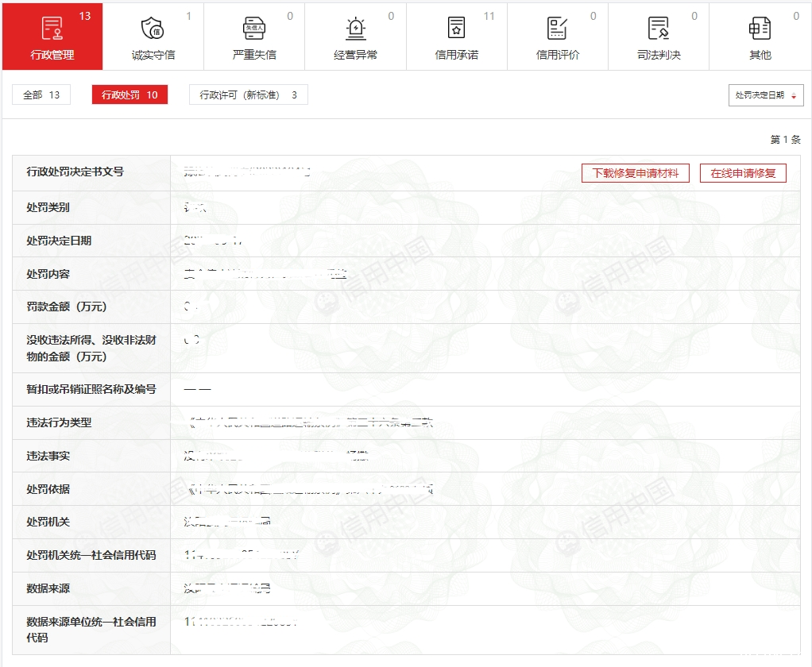Image resolution: width=812 pixels, height=667 pixels.
Task: Select the 严重失信 category icon
Action: point(254,29)
